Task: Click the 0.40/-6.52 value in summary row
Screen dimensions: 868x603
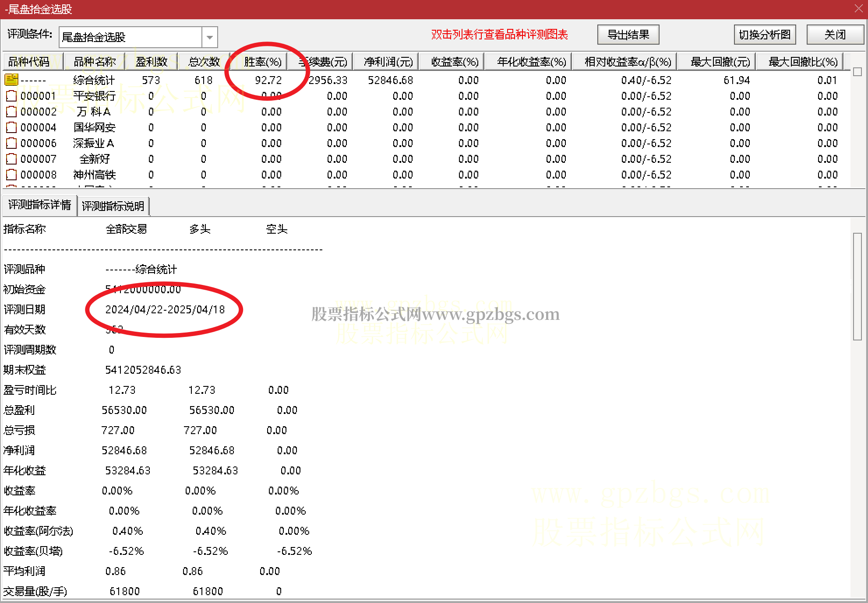Action: (646, 80)
